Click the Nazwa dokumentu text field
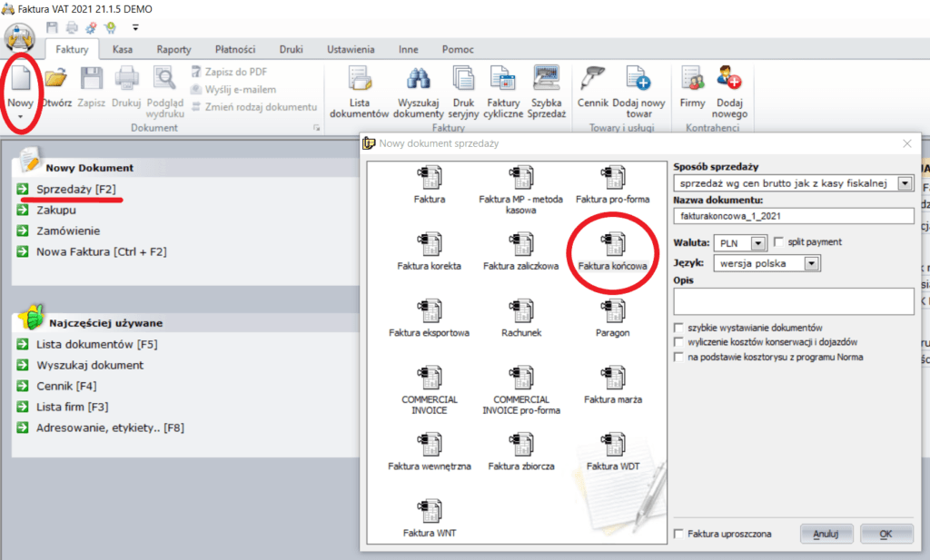The width and height of the screenshot is (930, 560). [793, 216]
